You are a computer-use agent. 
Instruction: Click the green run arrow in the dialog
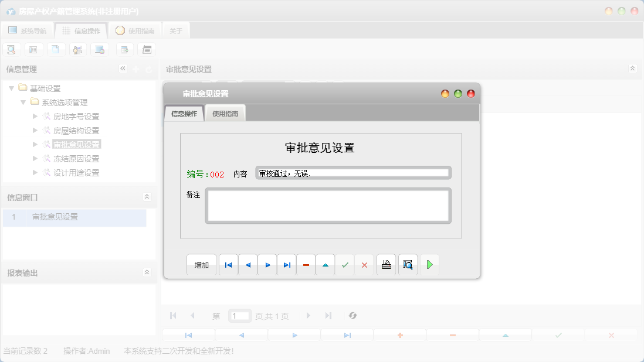[x=429, y=264]
